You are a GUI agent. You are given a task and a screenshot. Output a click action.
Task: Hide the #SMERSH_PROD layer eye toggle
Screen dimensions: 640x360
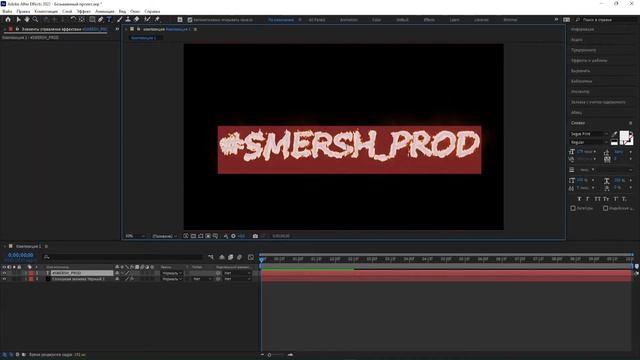coord(4,273)
